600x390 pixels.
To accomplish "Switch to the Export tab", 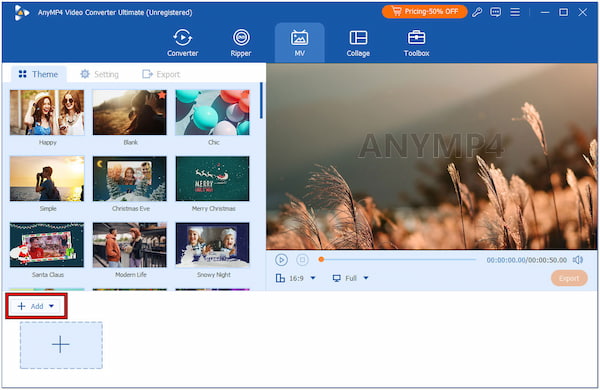I will tap(161, 74).
